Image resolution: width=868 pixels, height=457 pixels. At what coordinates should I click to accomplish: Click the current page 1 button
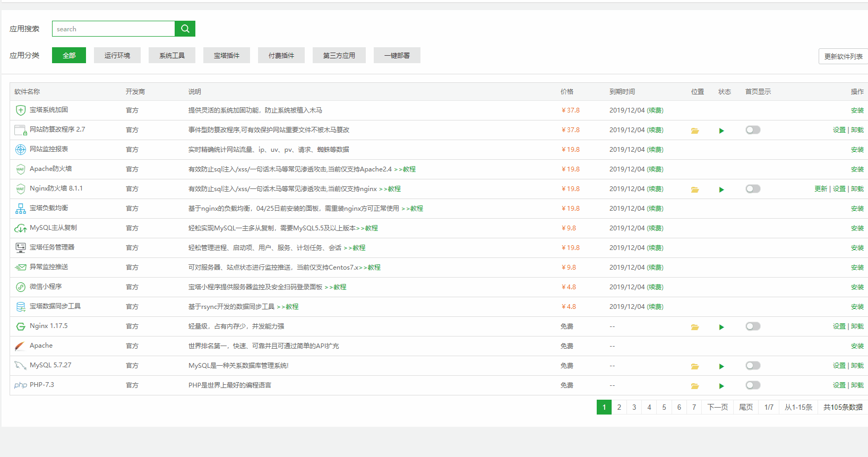tap(604, 407)
